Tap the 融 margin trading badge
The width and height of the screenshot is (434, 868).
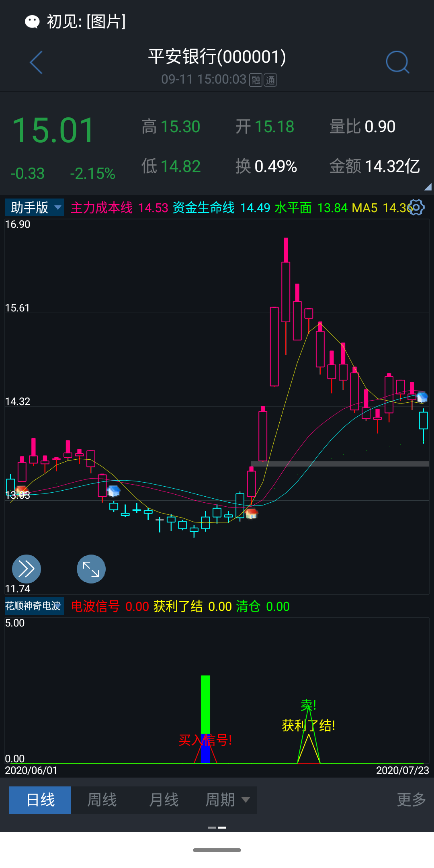tap(256, 80)
